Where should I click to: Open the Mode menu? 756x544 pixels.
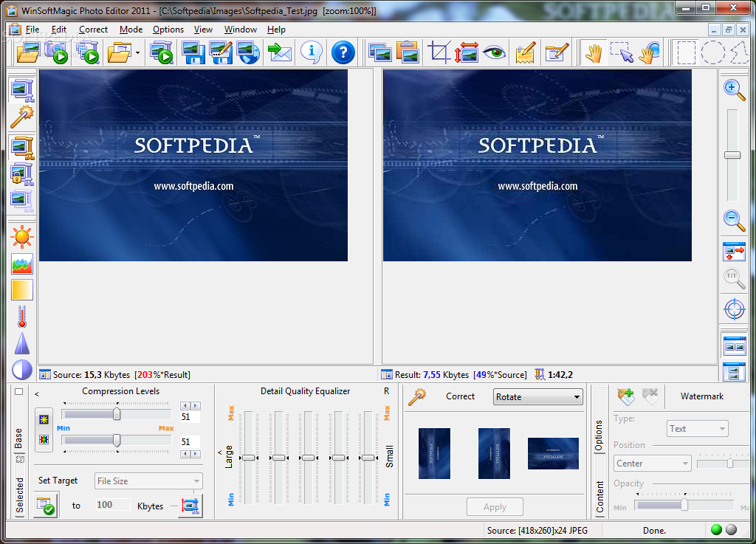coord(131,30)
